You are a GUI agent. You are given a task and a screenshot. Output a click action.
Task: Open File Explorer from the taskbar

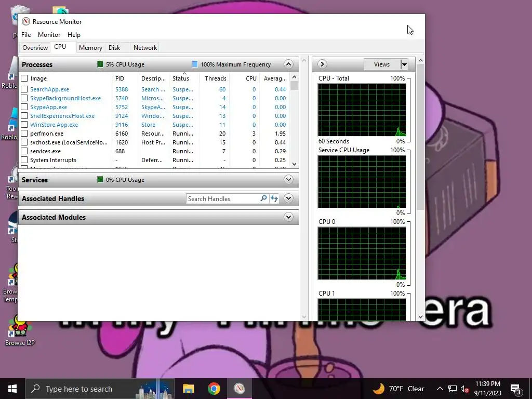tap(188, 389)
